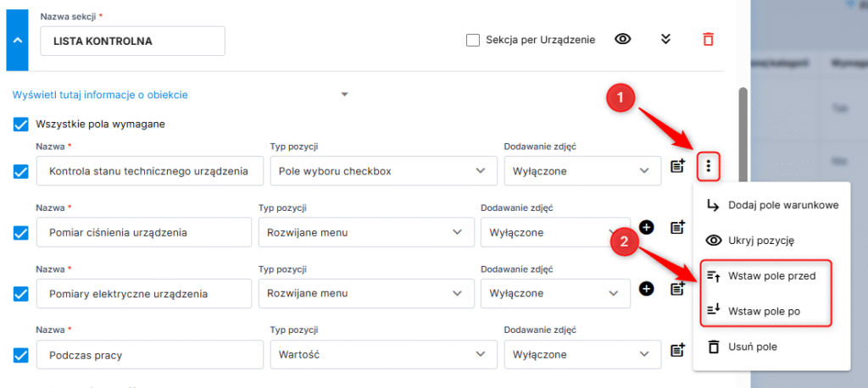Uncheck Wszystkie pola wymagane checkbox
The height and width of the screenshot is (388, 868).
[20, 124]
